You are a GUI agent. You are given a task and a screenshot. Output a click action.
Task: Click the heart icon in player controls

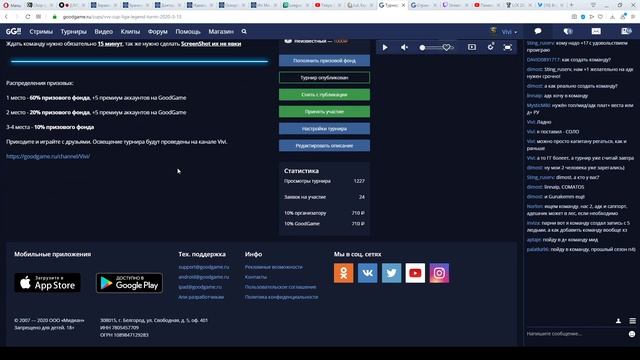[447, 47]
